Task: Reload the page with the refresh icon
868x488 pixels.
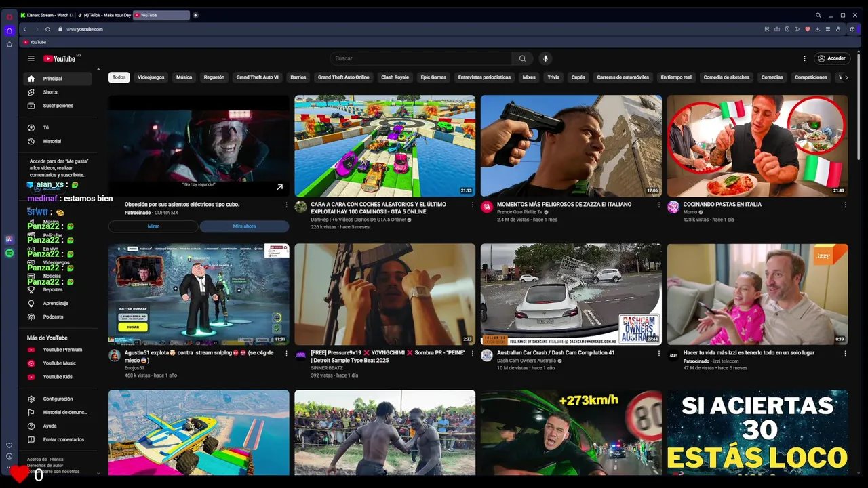Action: [x=47, y=29]
